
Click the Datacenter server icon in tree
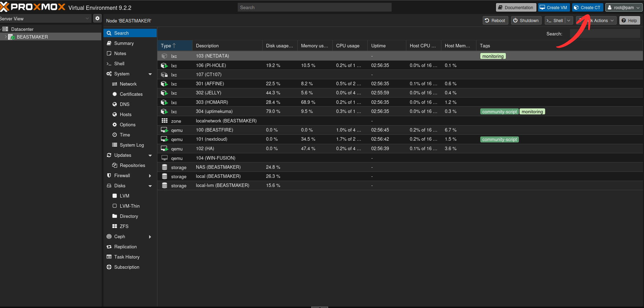coord(5,29)
